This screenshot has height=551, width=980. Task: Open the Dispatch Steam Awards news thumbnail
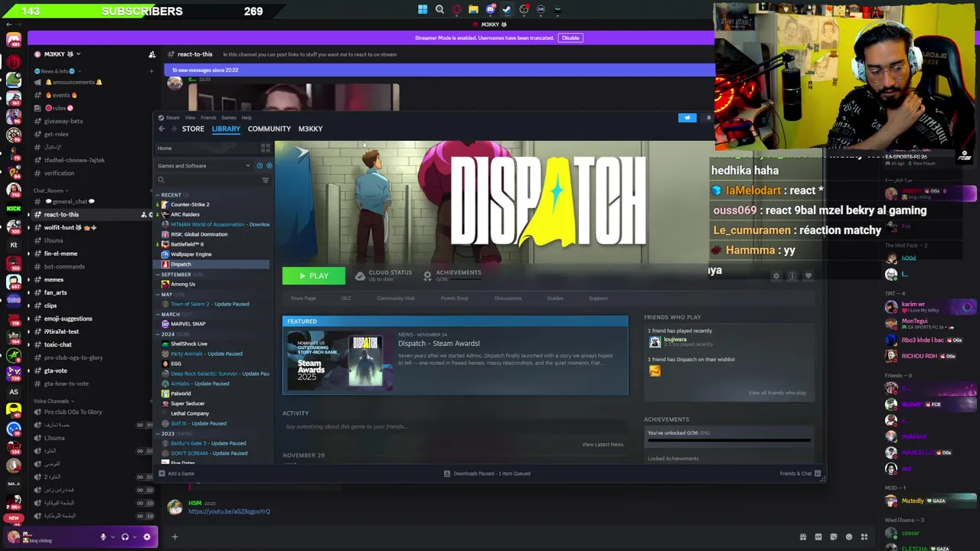coord(338,361)
